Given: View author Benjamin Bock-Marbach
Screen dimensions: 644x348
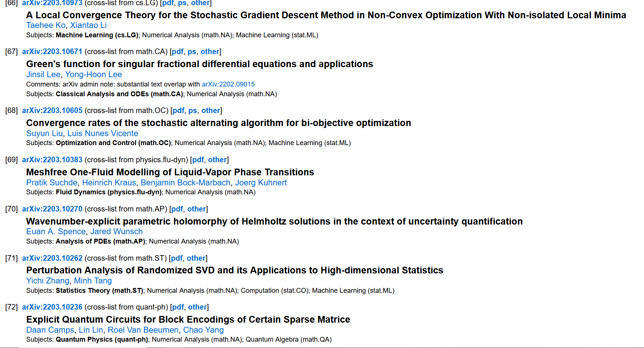Looking at the screenshot, I should 186,182.
